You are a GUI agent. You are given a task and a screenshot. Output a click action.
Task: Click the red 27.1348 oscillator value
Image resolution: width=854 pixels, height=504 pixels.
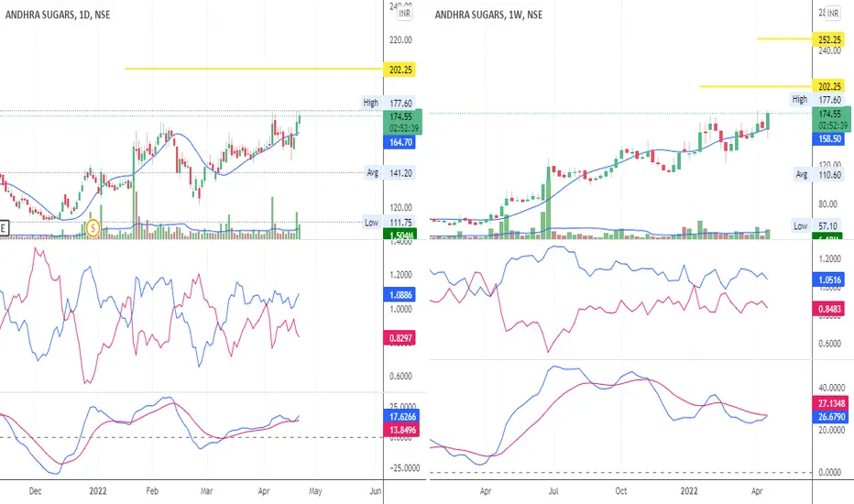click(x=830, y=403)
